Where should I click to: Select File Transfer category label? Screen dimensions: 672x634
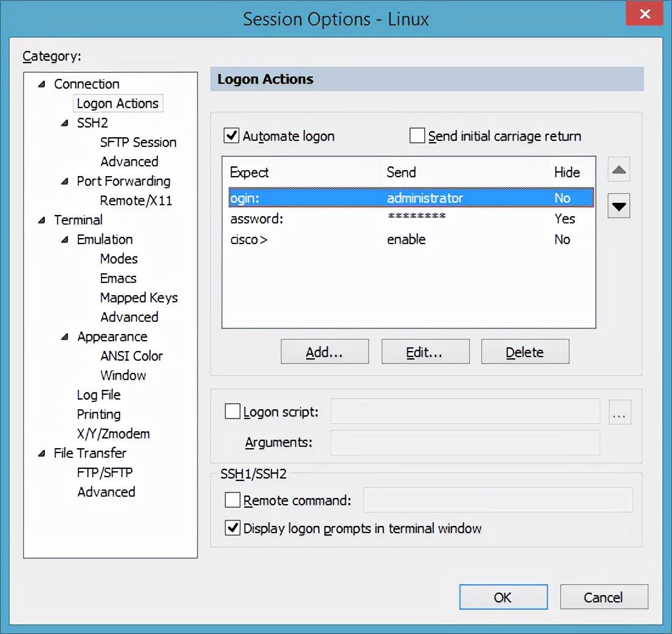coord(90,453)
